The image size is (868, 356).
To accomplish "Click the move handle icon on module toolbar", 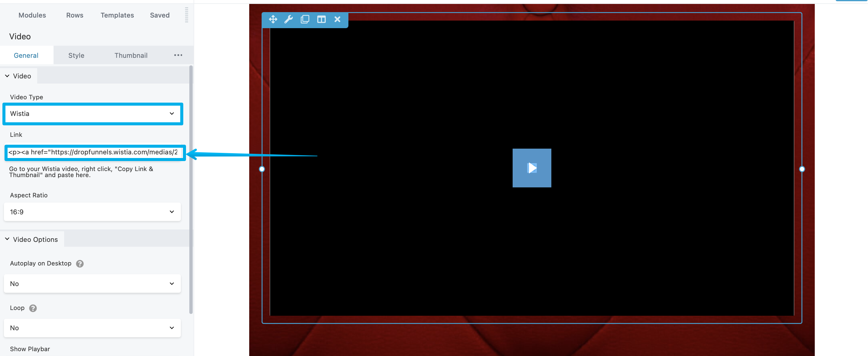I will tap(273, 19).
